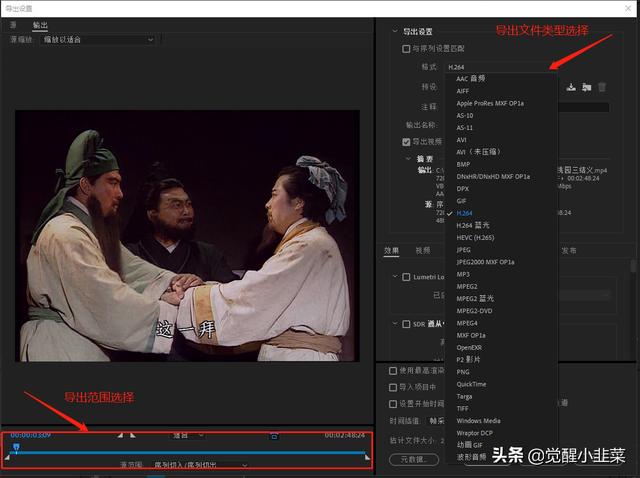Collapse the 摘要 summary section
The width and height of the screenshot is (640, 478).
pos(408,158)
